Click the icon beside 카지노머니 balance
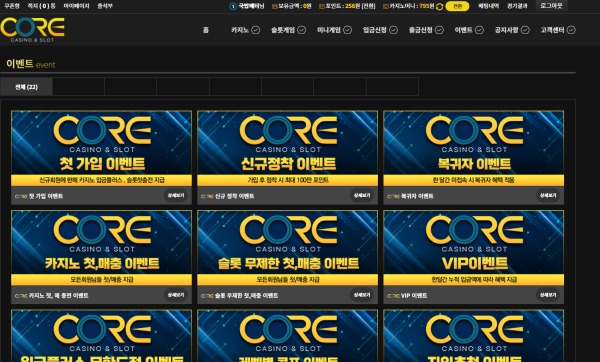 tap(386, 6)
